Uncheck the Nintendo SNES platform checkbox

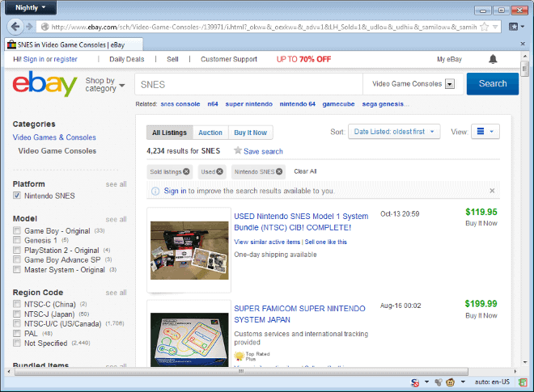pos(17,196)
